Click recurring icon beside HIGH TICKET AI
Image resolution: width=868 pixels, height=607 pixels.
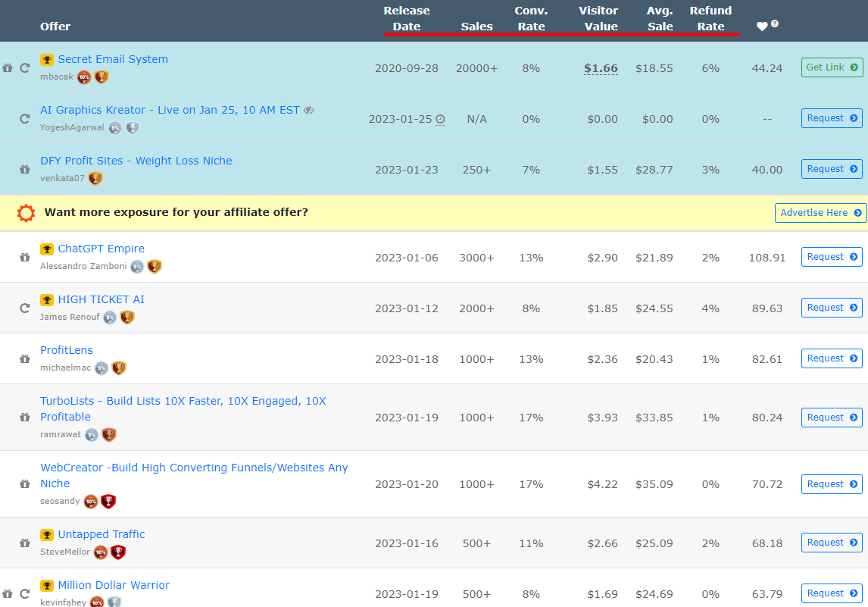pyautogui.click(x=24, y=308)
